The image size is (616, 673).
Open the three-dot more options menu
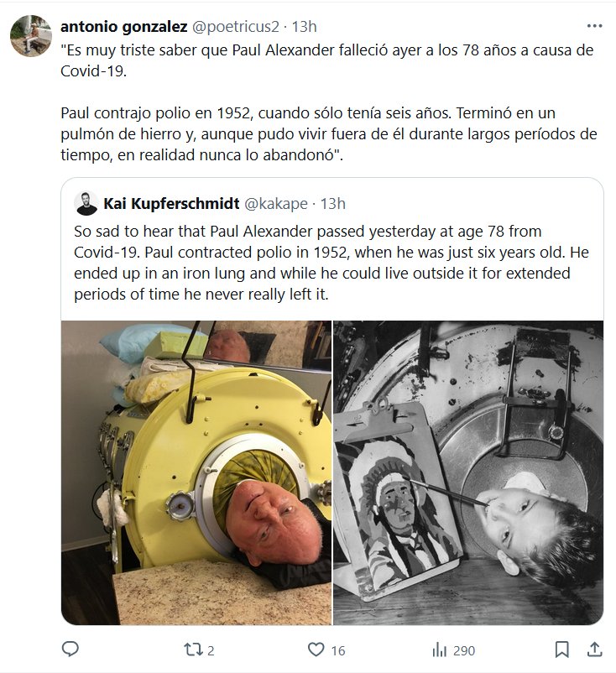(x=594, y=27)
